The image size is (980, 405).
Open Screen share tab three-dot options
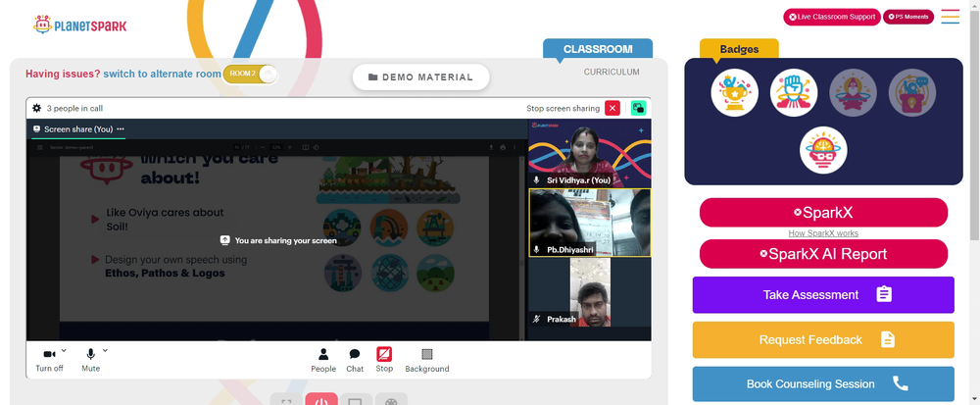[x=121, y=128]
